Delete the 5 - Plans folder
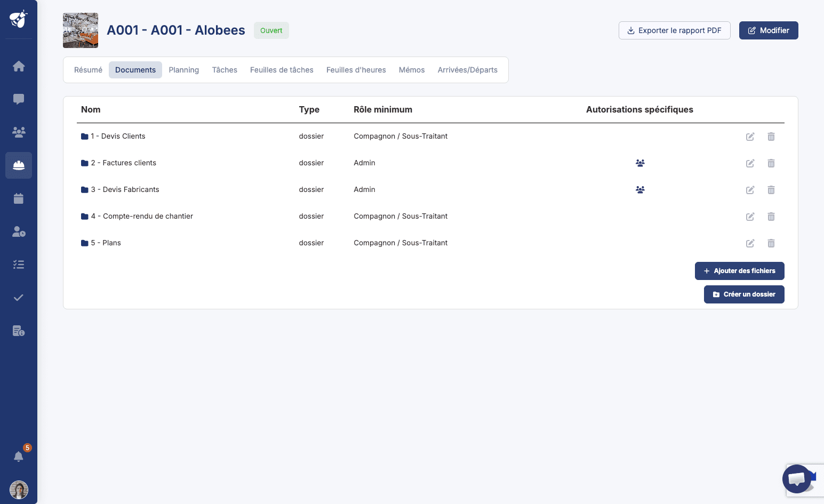The image size is (824, 504). click(771, 243)
